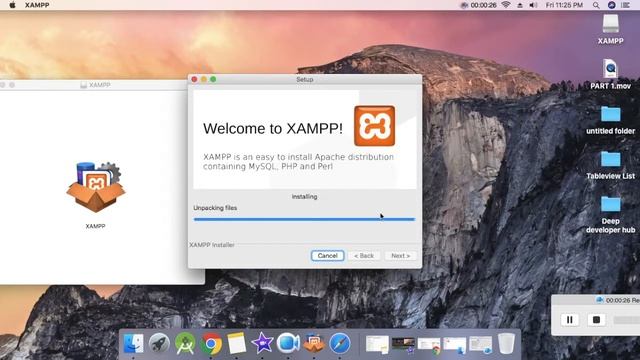Select the Deep developer hub folder
Screen dimensions: 640x360
[611, 214]
